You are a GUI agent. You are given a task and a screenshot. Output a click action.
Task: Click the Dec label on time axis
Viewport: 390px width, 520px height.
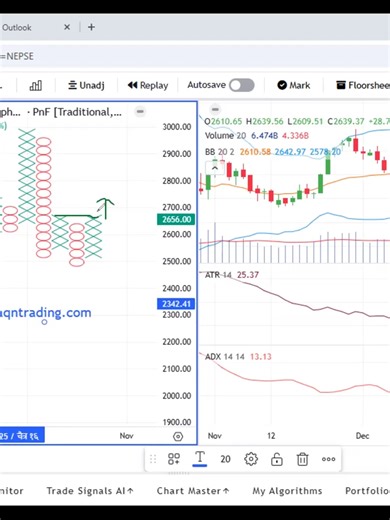point(362,436)
